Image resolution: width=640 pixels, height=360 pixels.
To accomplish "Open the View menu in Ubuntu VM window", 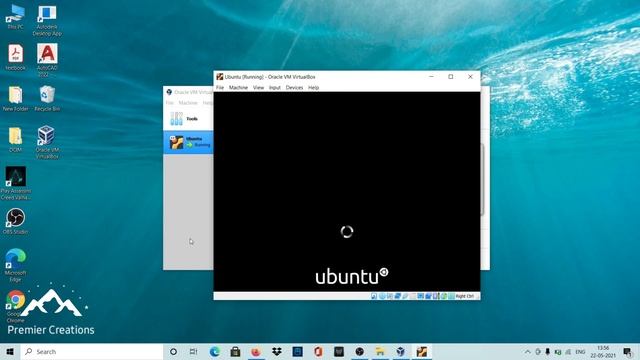I will point(258,87).
